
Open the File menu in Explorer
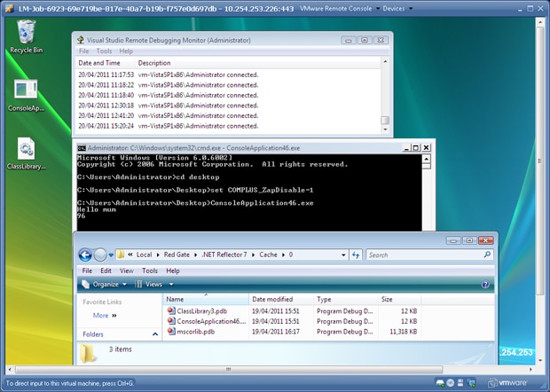click(87, 270)
